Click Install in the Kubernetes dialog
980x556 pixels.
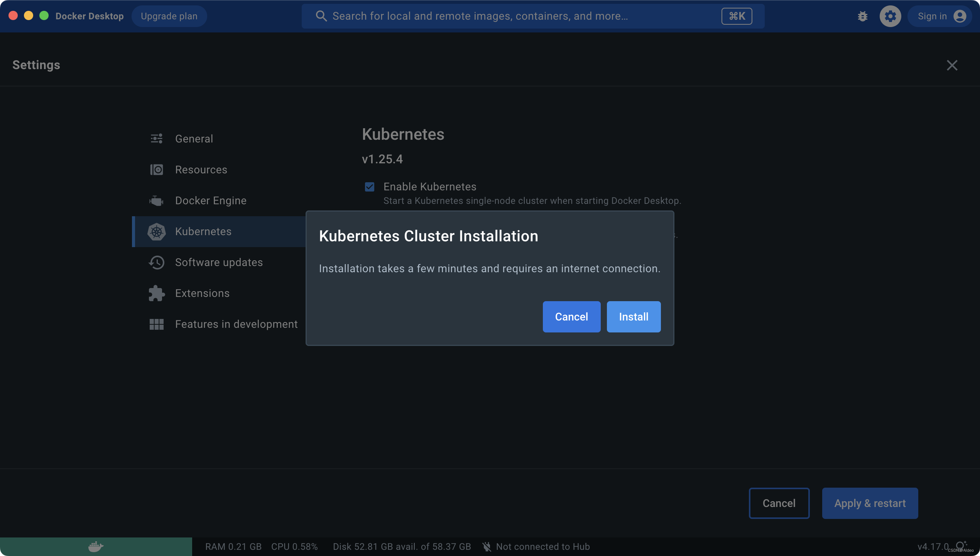click(634, 317)
